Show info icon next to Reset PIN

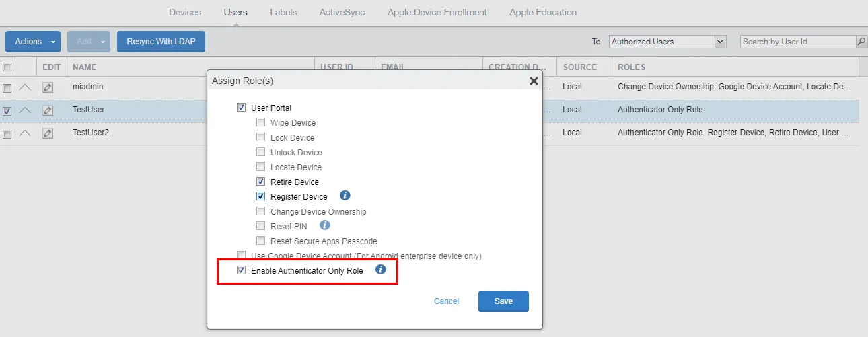click(325, 225)
